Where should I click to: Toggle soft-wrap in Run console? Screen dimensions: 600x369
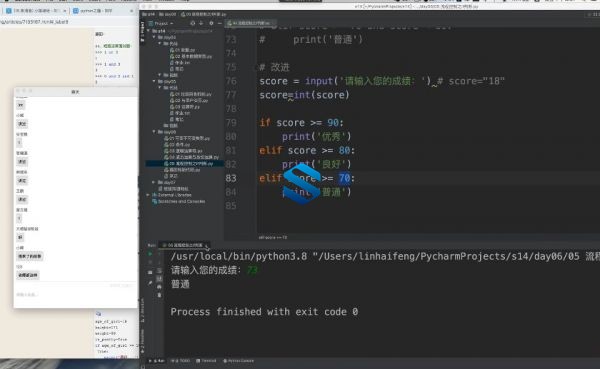pos(159,271)
